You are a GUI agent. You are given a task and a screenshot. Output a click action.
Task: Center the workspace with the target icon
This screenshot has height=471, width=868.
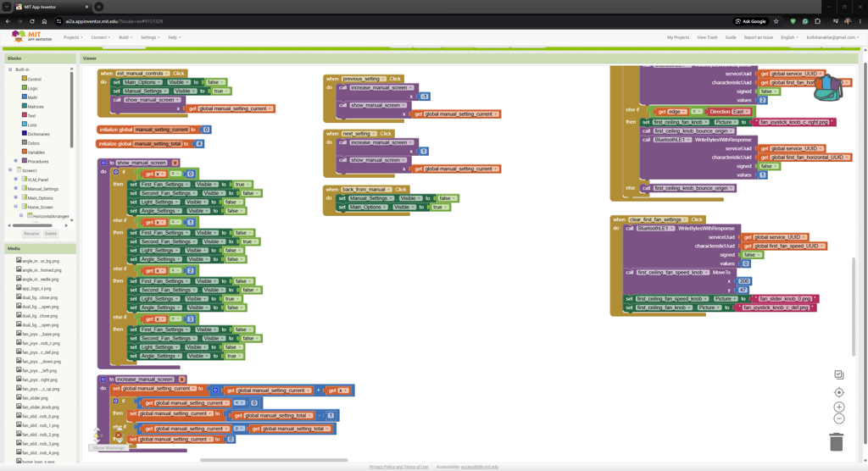(x=839, y=392)
